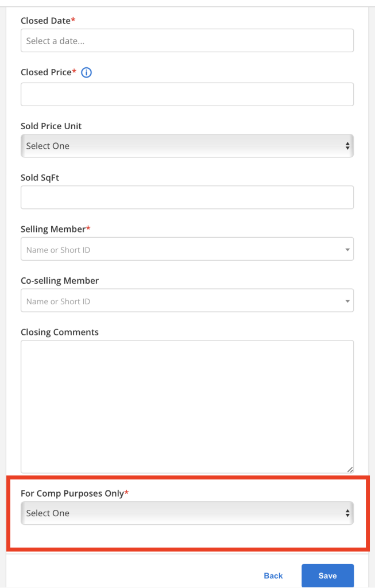Grab the Closing Comments resize handle
This screenshot has height=588, width=375.
pos(350,470)
